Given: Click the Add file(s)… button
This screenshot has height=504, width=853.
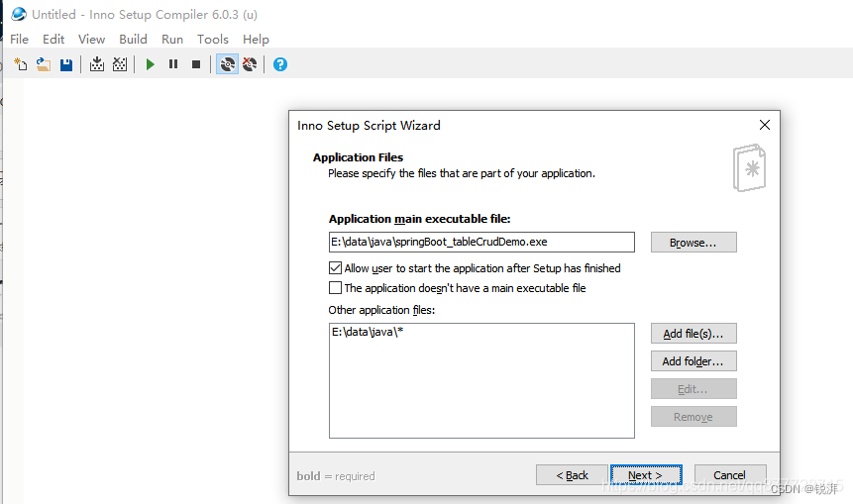Looking at the screenshot, I should point(693,334).
